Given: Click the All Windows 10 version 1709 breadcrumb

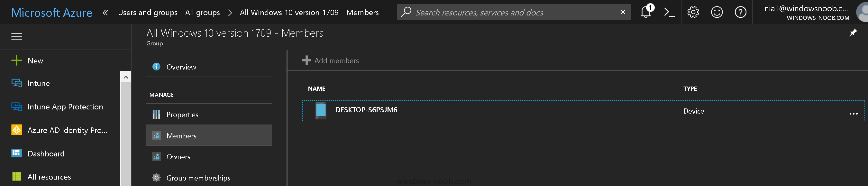Looking at the screenshot, I should tap(309, 13).
